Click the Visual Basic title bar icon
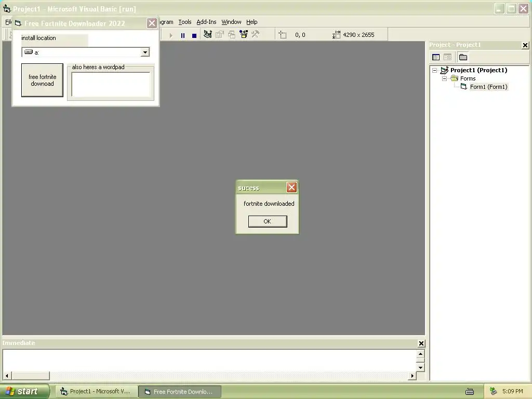The width and height of the screenshot is (532, 399). [7, 8]
